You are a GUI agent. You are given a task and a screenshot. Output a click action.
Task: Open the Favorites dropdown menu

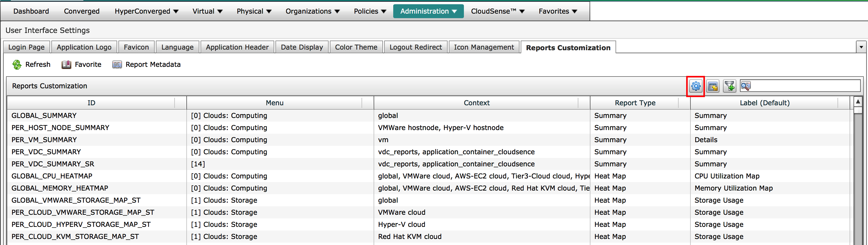[x=558, y=11]
